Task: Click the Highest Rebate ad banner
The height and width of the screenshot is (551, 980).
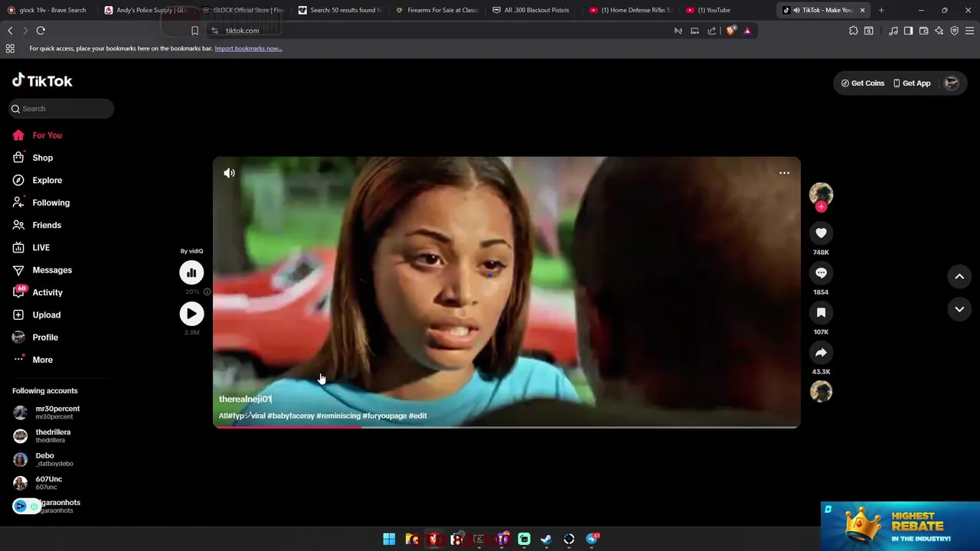Action: (900, 527)
